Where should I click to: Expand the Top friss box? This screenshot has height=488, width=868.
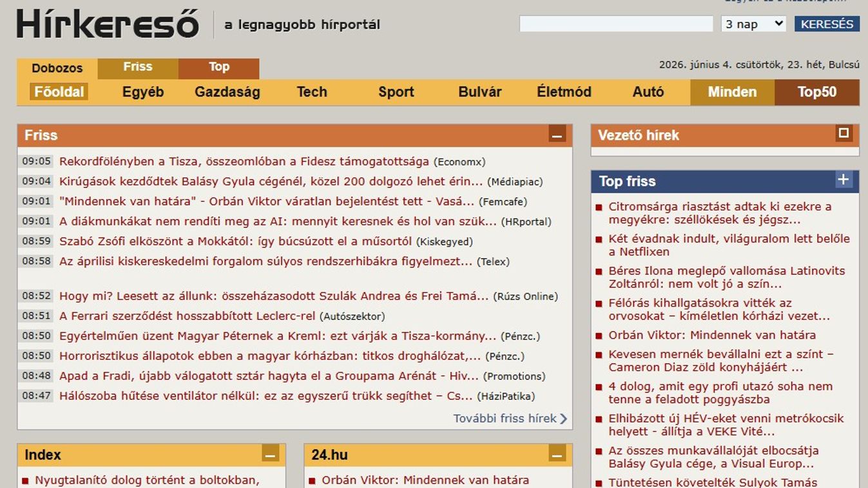pyautogui.click(x=844, y=180)
